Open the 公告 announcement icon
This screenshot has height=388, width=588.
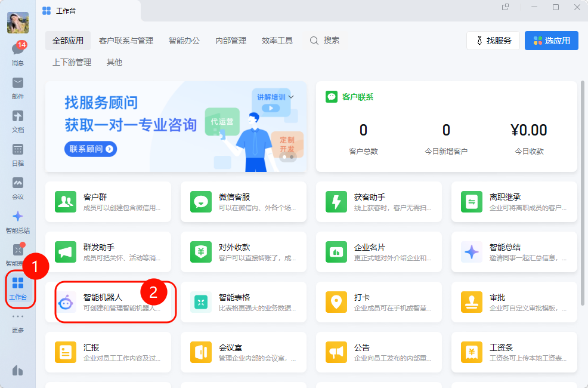(336, 352)
